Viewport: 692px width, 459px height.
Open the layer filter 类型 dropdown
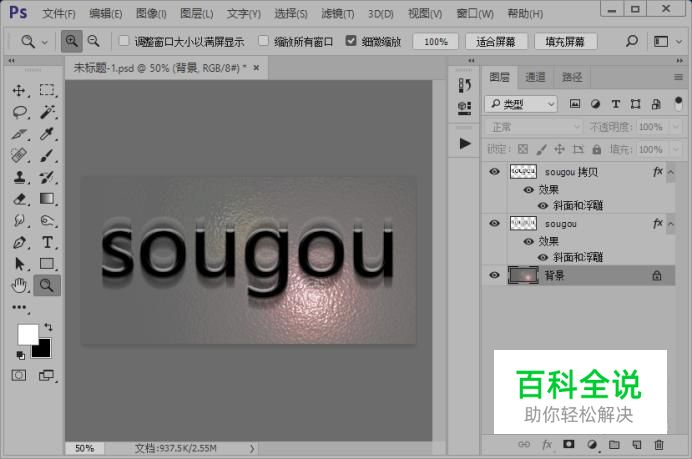click(x=521, y=104)
